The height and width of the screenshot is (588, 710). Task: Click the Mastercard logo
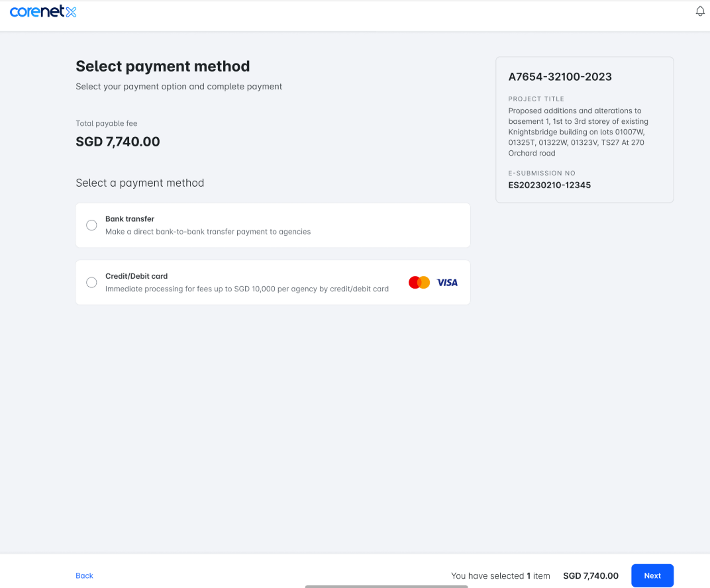pos(419,282)
